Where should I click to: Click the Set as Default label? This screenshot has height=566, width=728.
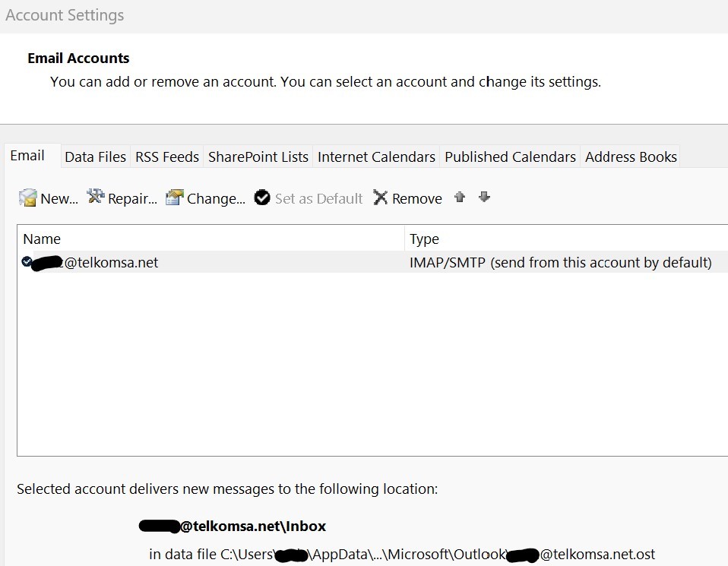pyautogui.click(x=318, y=199)
